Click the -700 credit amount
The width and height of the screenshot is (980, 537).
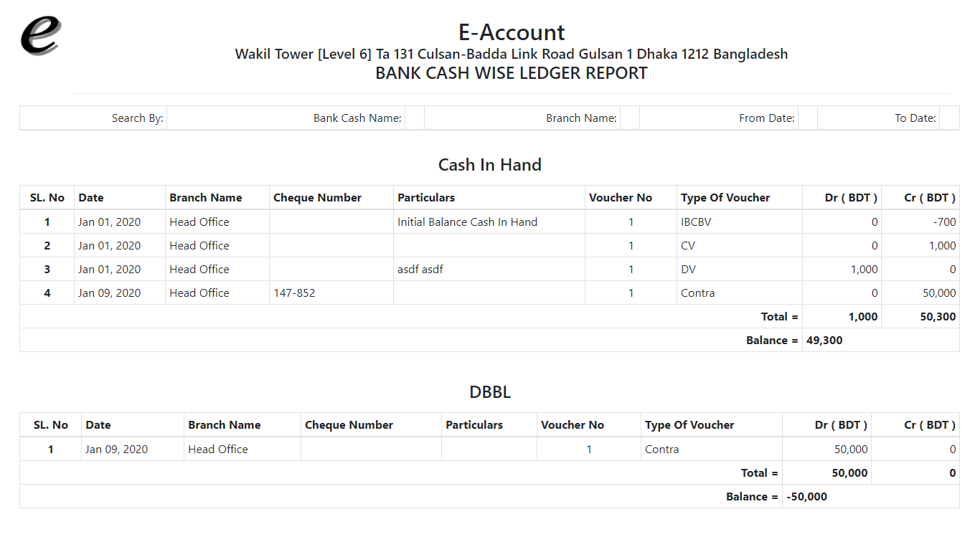[x=944, y=222]
